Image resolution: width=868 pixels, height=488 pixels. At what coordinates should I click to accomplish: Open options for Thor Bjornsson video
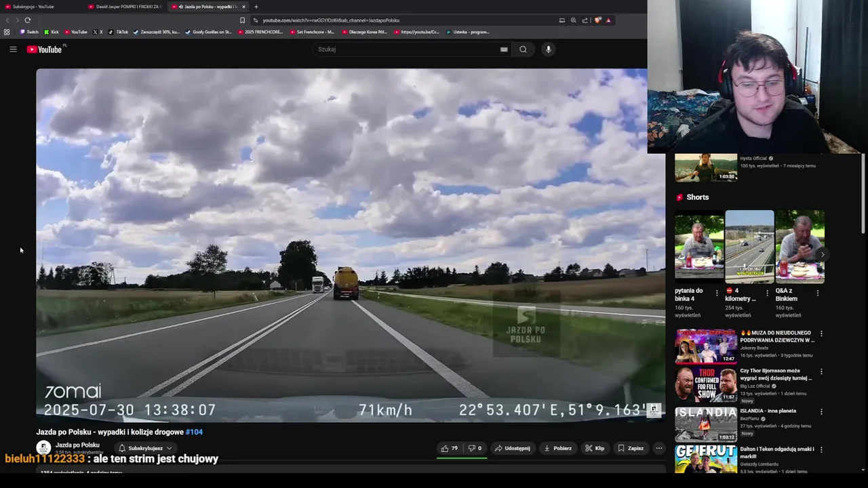point(821,371)
